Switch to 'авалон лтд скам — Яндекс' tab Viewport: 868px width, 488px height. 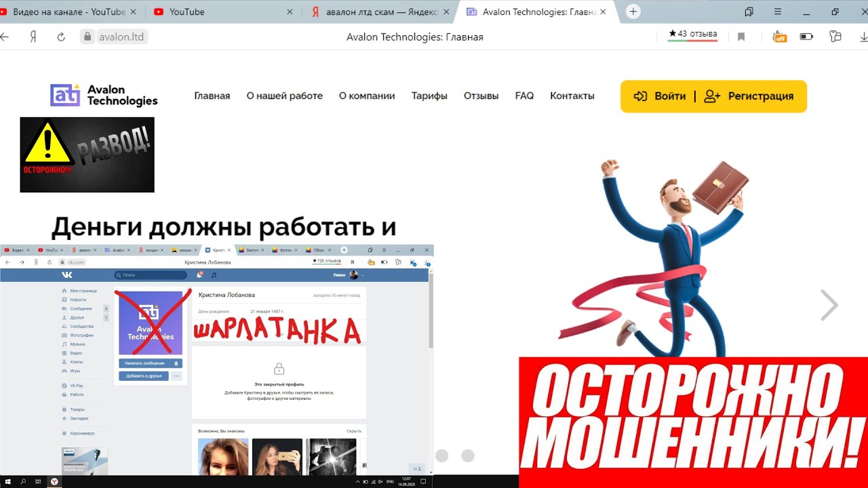pos(380,12)
